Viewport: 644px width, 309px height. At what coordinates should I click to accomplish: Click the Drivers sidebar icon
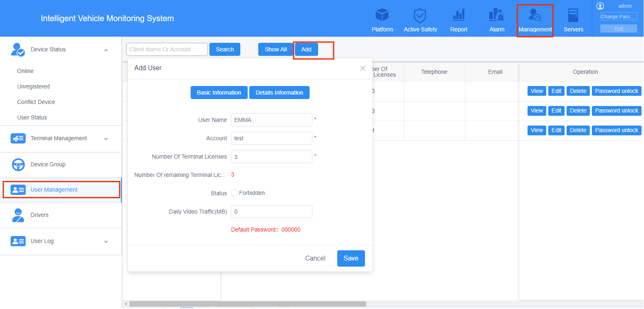[x=18, y=215]
